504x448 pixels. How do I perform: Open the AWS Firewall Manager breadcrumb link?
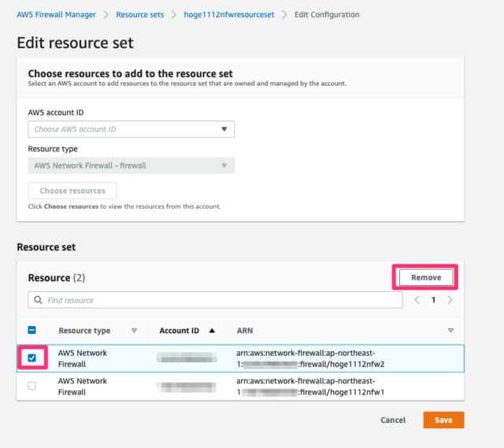pos(56,15)
